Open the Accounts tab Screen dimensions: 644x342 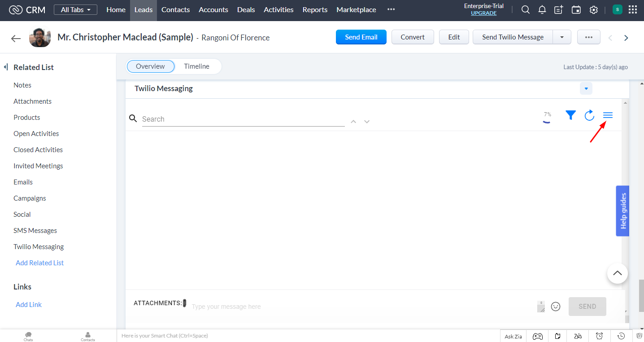point(213,9)
